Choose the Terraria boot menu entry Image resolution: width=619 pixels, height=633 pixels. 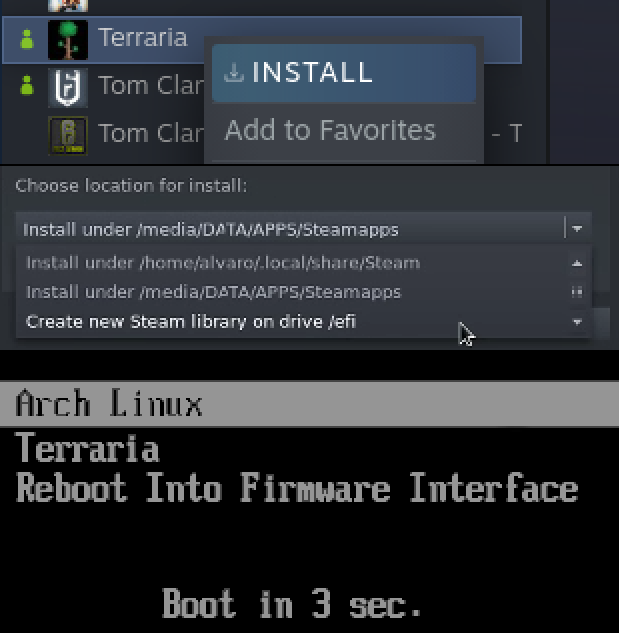[87, 448]
